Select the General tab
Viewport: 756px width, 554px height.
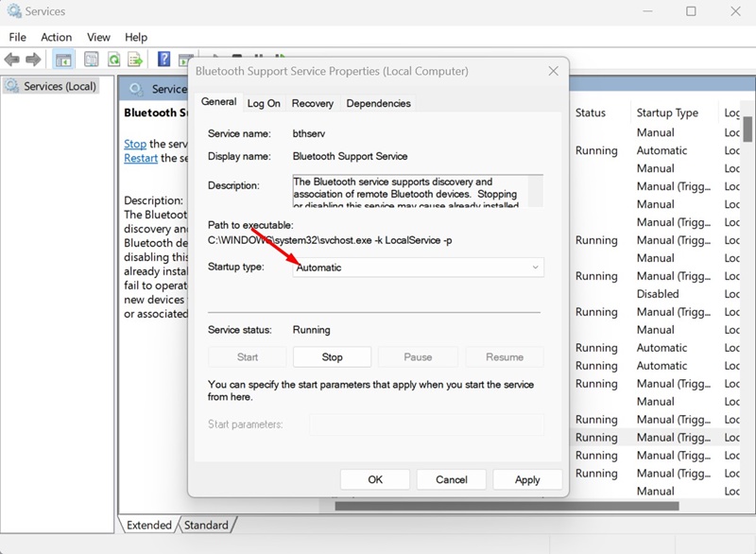[218, 102]
